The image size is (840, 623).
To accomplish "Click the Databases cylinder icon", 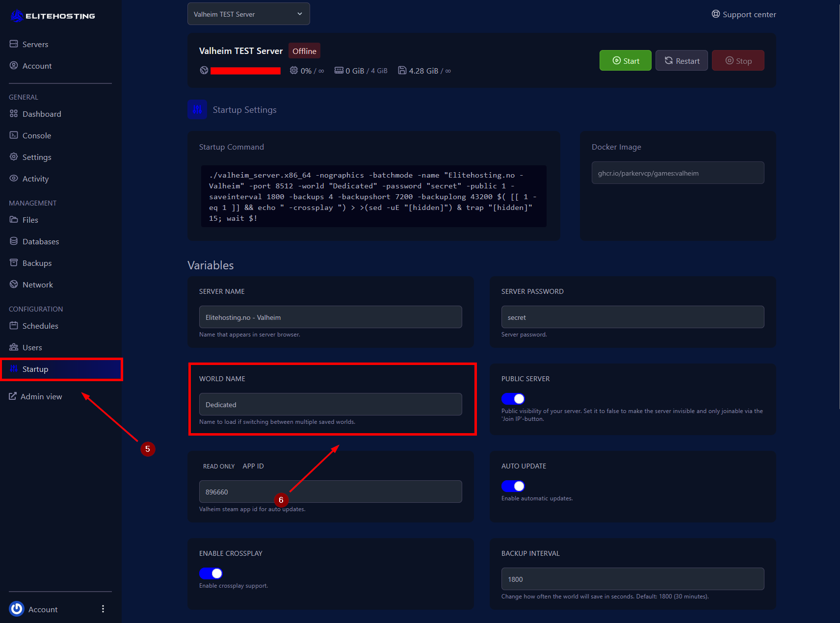I will (14, 241).
